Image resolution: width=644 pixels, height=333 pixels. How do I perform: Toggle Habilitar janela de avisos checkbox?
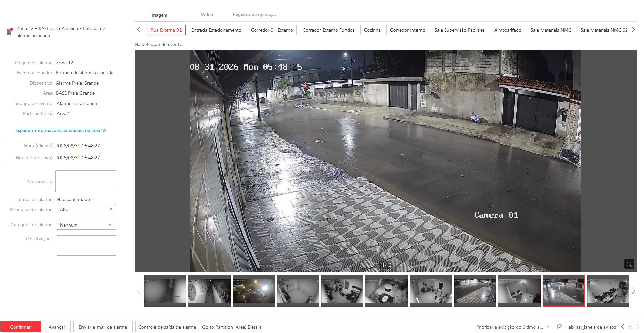click(x=560, y=327)
